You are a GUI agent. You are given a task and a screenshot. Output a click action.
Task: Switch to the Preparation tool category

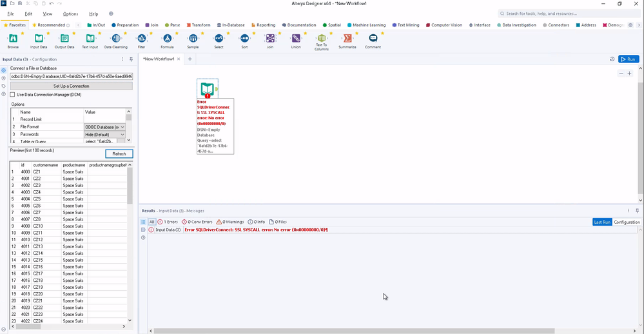click(x=125, y=25)
